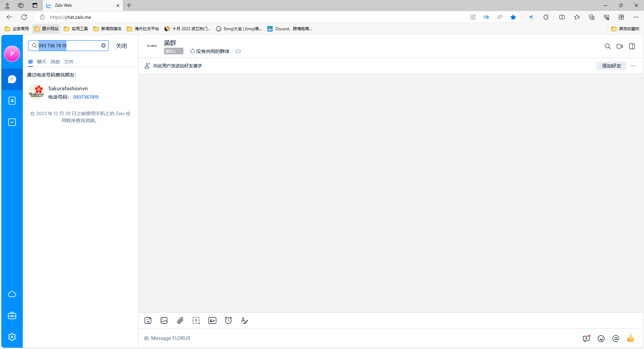Click the 添加好友 button
Image resolution: width=644 pixels, height=349 pixels.
611,66
